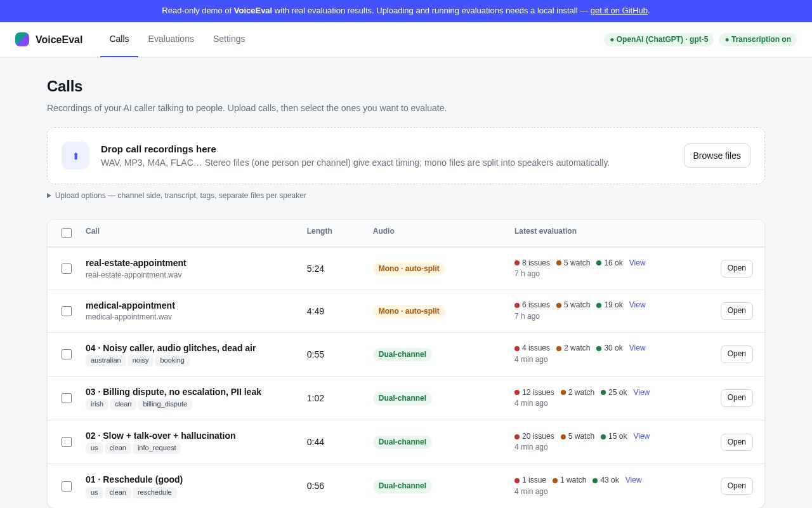Image resolution: width=812 pixels, height=508 pixels.
Task: Tick the 02 Slow + talk-over checkbox
Action: [x=67, y=442]
